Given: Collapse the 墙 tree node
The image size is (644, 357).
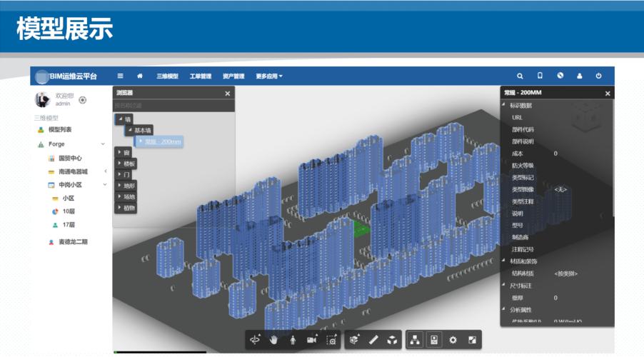Looking at the screenshot, I should 121,119.
